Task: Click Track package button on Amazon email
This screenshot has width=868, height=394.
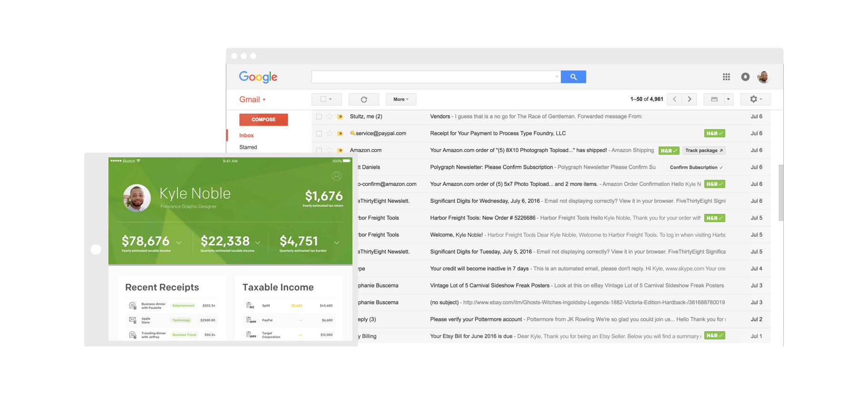Action: pyautogui.click(x=704, y=151)
